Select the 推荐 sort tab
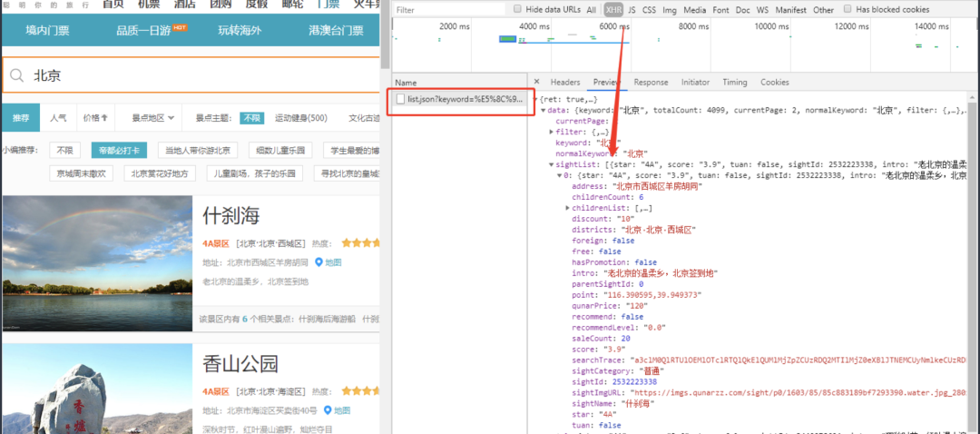 point(21,117)
